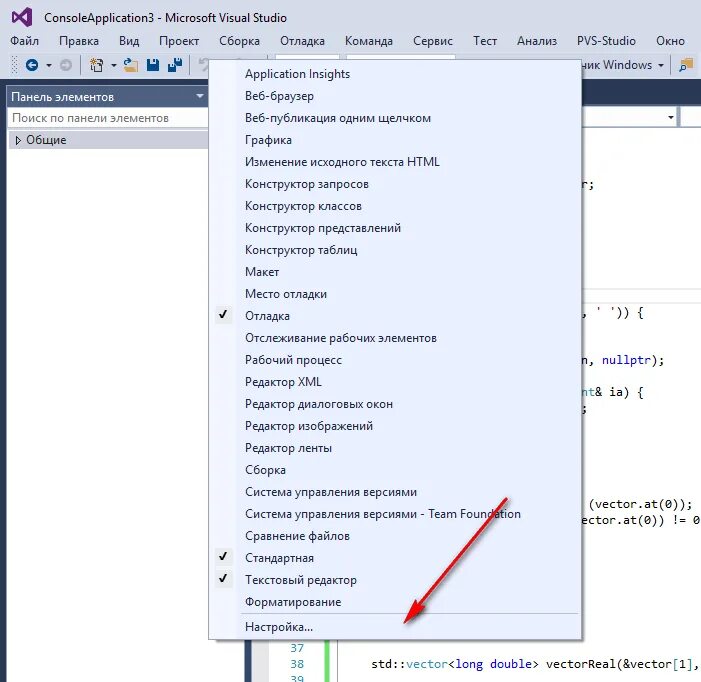The height and width of the screenshot is (682, 701).
Task: Enable the Макет toolbar
Action: (396, 272)
